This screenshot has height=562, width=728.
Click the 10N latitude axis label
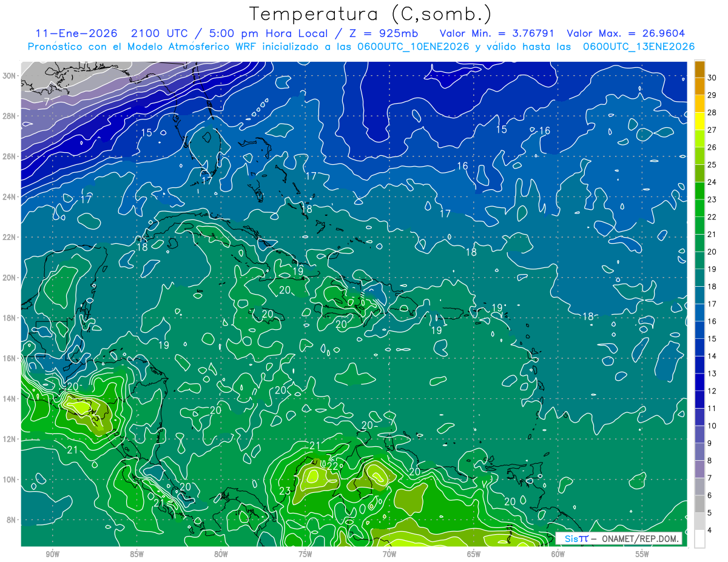coord(9,479)
